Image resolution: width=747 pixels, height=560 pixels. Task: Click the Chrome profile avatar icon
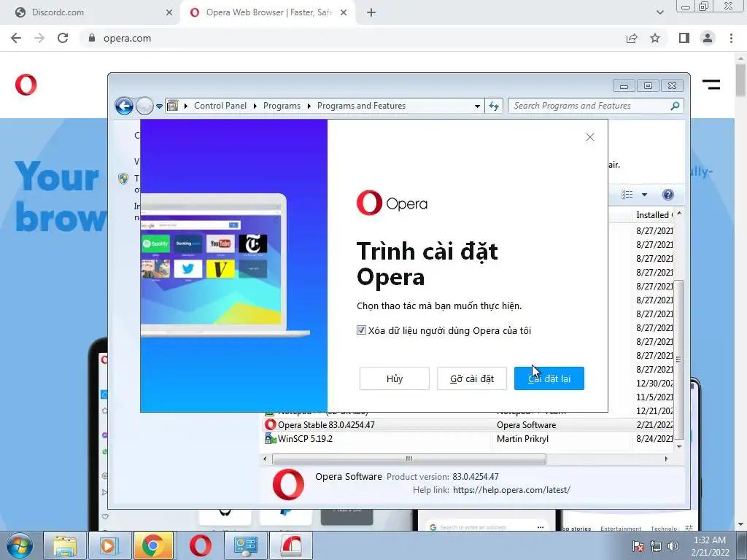pos(708,38)
